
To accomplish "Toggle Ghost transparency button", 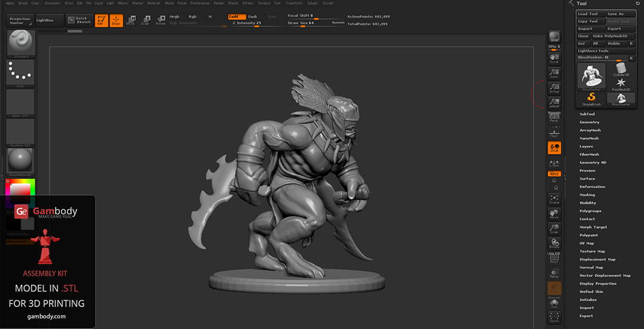I will tap(555, 288).
